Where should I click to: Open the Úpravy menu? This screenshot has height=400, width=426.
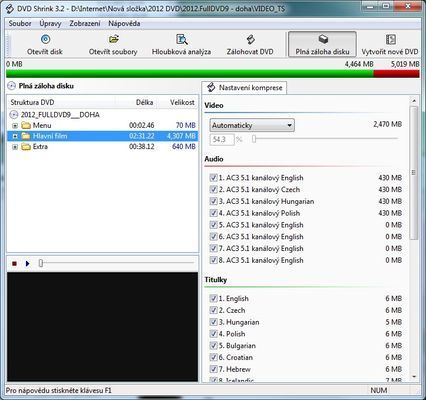(50, 24)
